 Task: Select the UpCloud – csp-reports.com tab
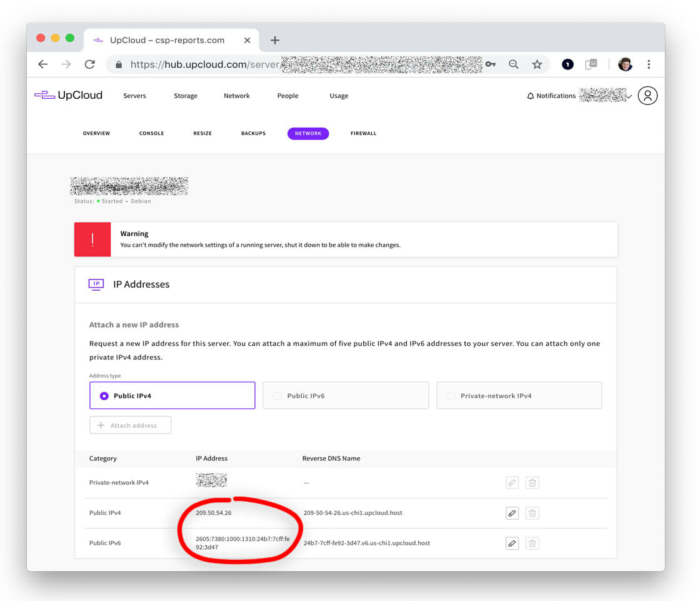[171, 40]
